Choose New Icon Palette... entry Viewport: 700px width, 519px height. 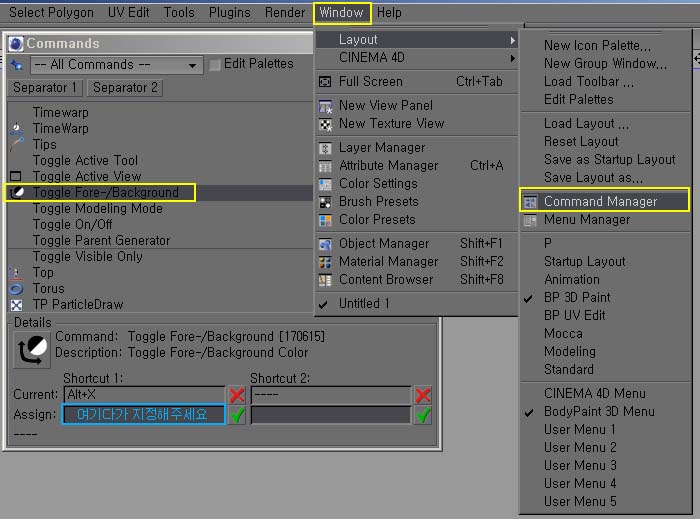[597, 46]
